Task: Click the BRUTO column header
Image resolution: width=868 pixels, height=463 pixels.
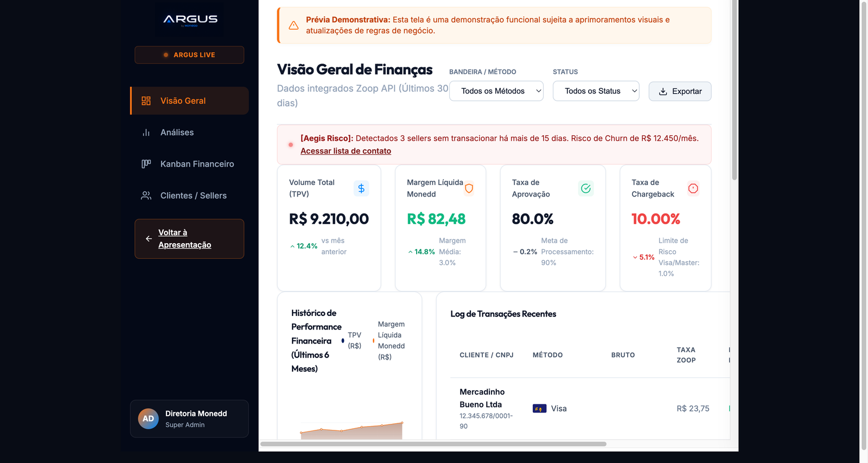Action: [623, 355]
